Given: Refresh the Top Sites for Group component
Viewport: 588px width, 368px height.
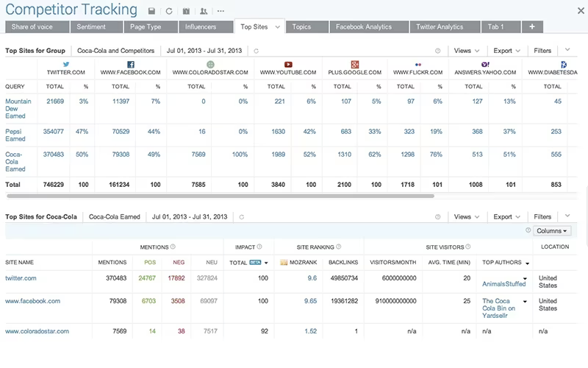Looking at the screenshot, I should (256, 51).
